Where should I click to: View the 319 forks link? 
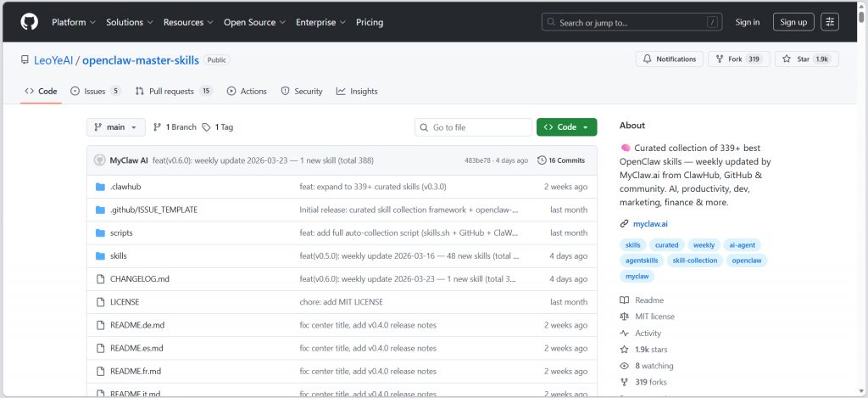pos(644,382)
